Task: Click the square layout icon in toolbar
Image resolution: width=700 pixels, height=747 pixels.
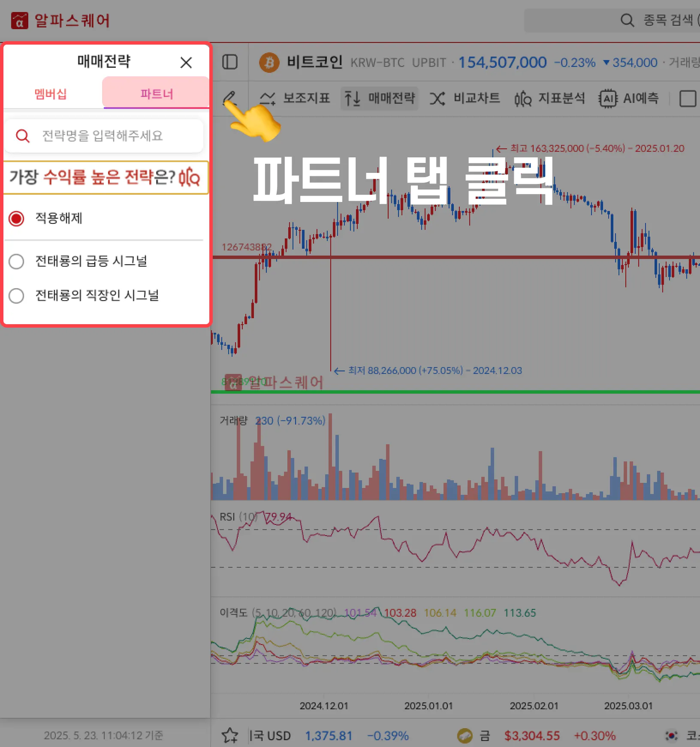Action: tap(688, 98)
